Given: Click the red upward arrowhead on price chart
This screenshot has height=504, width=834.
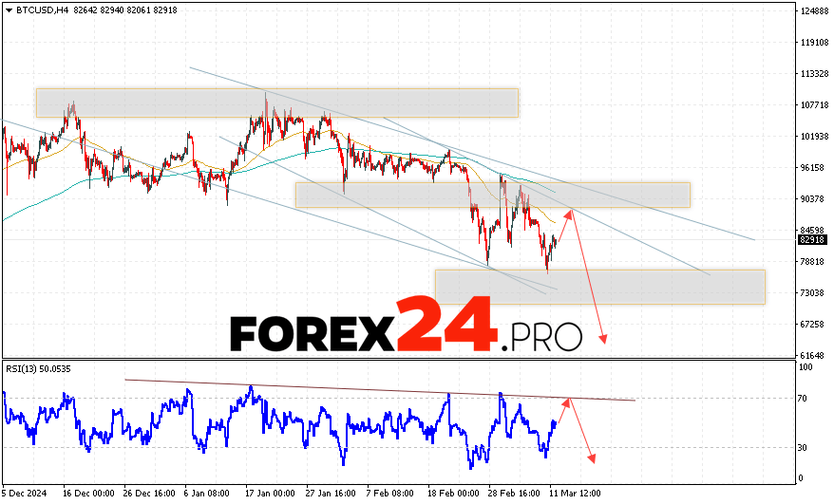Looking at the screenshot, I should point(570,212).
